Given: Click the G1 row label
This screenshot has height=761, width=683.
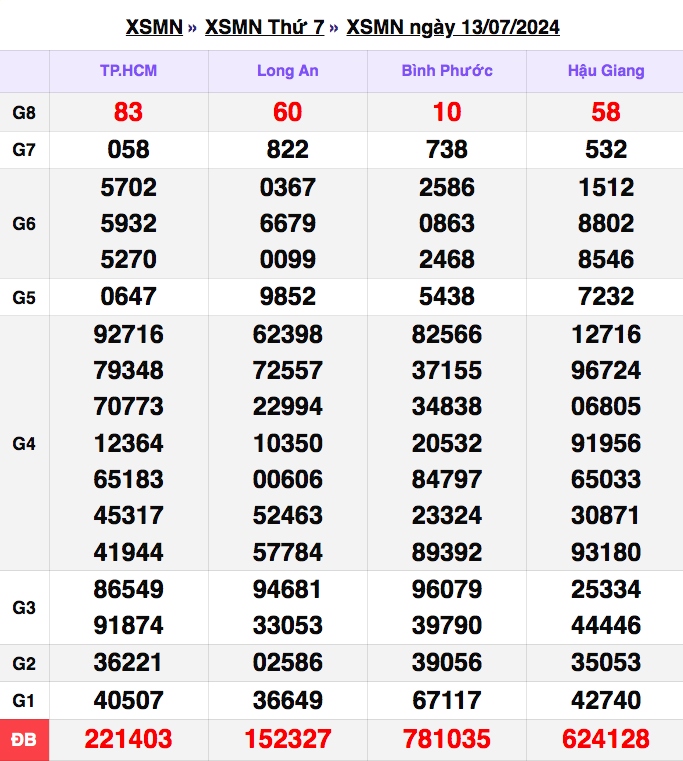Looking at the screenshot, I should point(24,701).
